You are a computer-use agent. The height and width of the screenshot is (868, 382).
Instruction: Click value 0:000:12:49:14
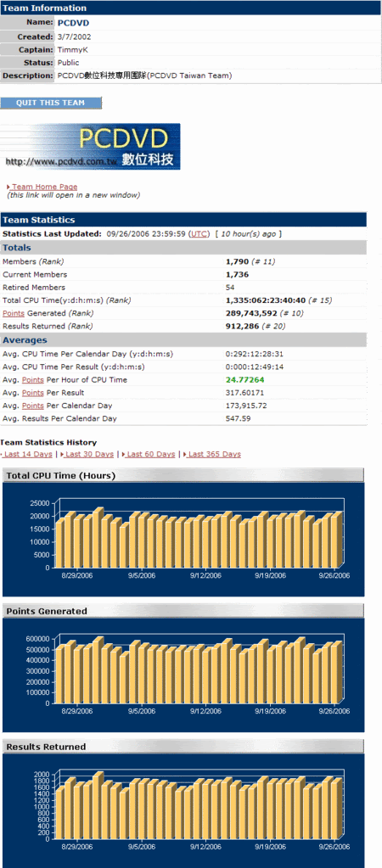tap(256, 367)
